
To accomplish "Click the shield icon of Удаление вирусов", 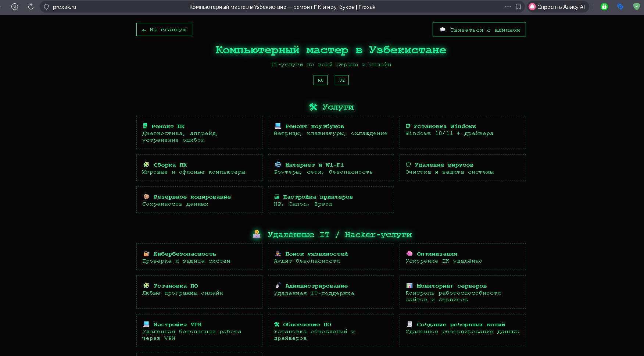I will 408,165.
